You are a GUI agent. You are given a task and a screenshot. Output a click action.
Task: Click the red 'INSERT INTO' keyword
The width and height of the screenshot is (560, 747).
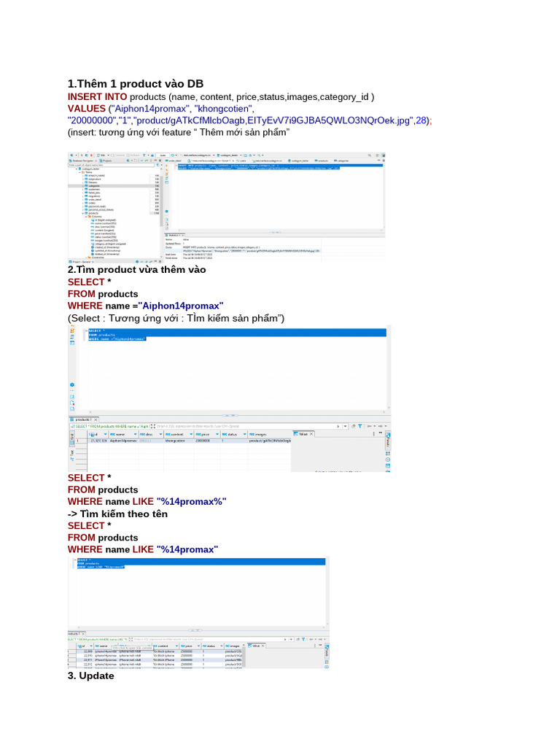point(97,97)
